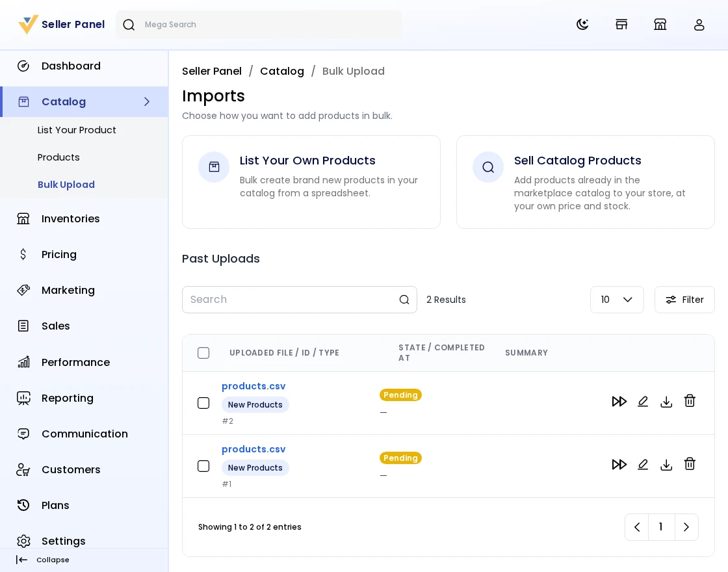This screenshot has width=728, height=572.
Task: Click the State / Completed At header
Action: tap(441, 353)
